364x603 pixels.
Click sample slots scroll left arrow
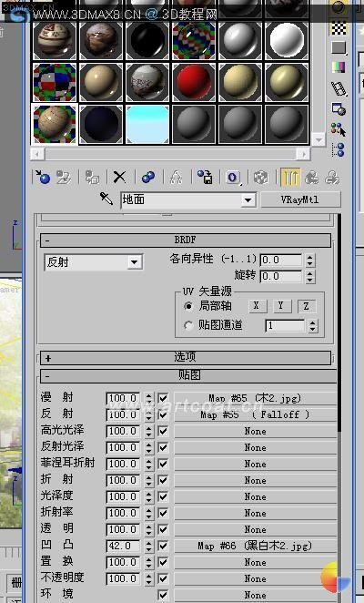coord(37,154)
